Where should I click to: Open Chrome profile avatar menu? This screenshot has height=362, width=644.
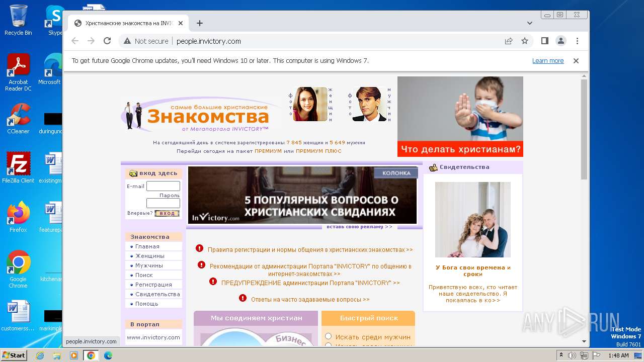point(561,41)
